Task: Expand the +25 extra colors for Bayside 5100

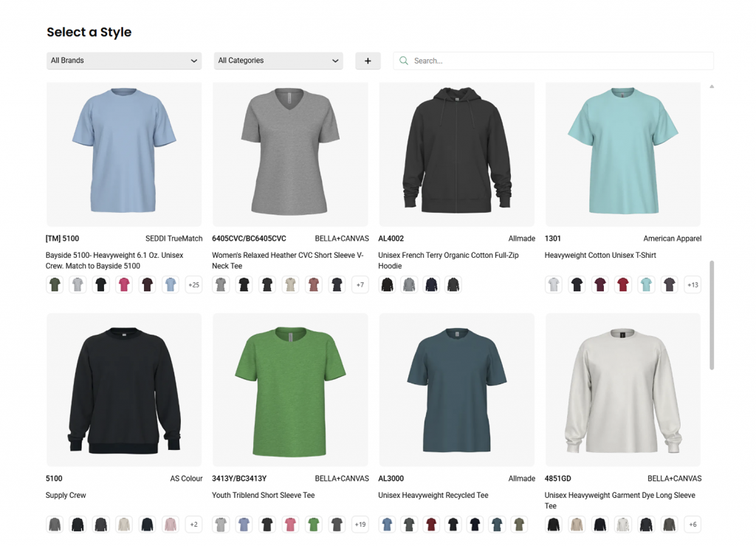Action: (193, 284)
